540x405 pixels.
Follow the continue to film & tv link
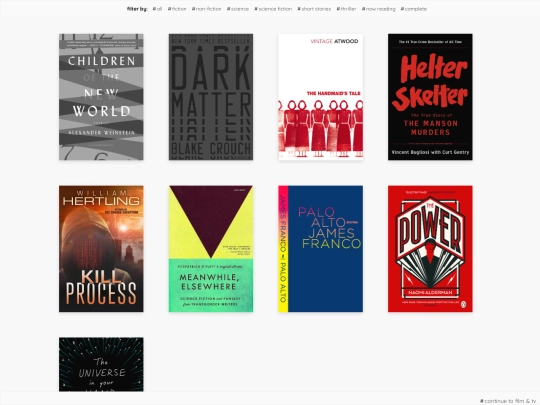coord(508,401)
